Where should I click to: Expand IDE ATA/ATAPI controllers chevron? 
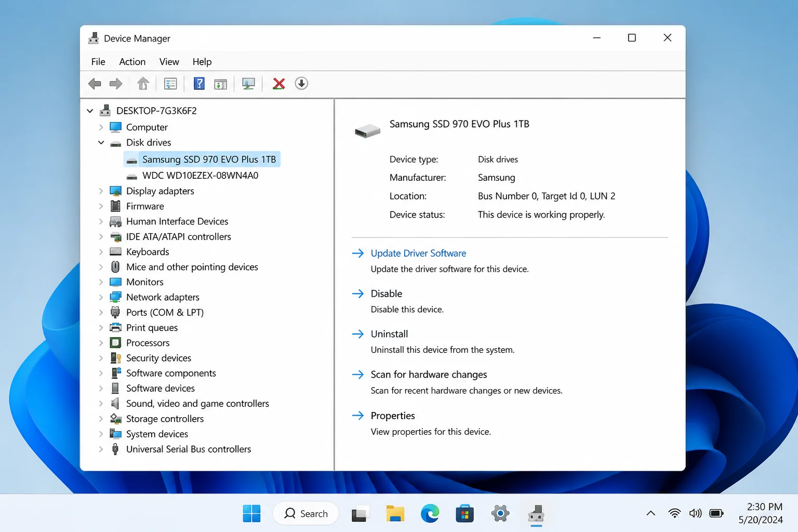101,236
